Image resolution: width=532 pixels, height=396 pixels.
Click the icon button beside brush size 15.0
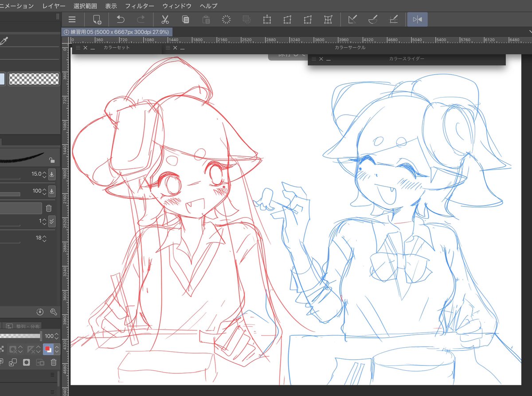tap(52, 174)
